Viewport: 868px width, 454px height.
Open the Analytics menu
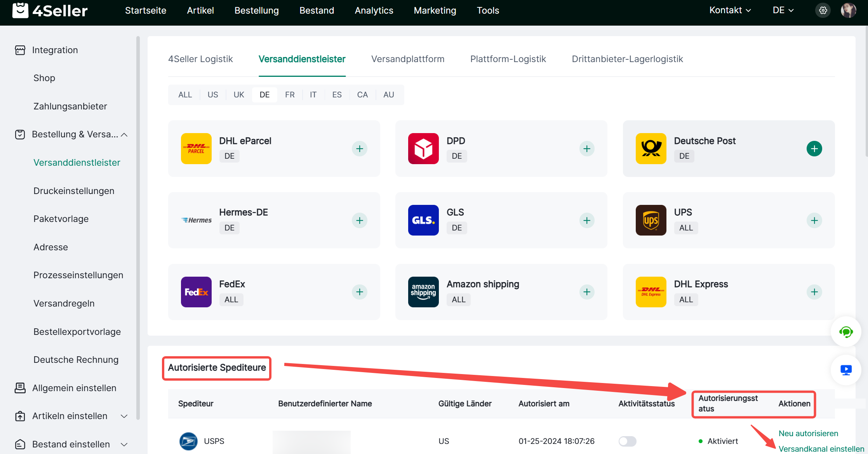[374, 10]
